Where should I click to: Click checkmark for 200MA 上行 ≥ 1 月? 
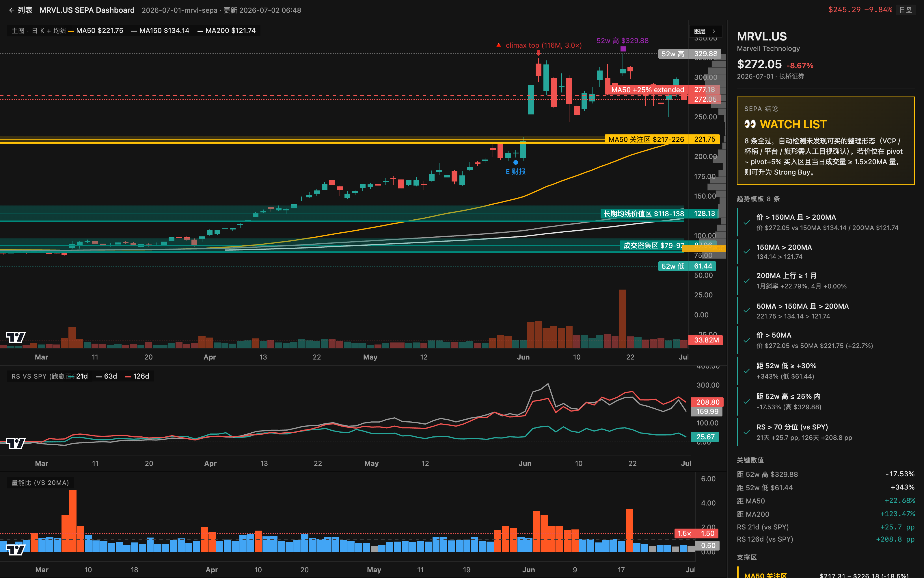tap(747, 281)
